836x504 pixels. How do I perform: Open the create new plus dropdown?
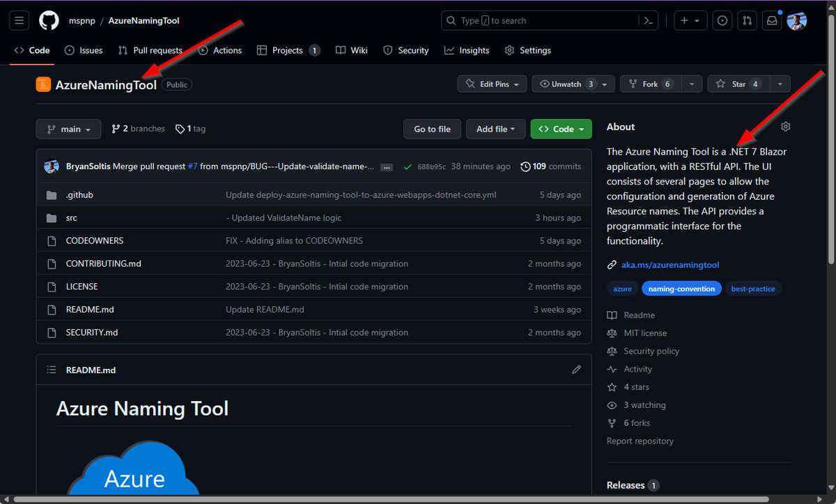[x=690, y=21]
